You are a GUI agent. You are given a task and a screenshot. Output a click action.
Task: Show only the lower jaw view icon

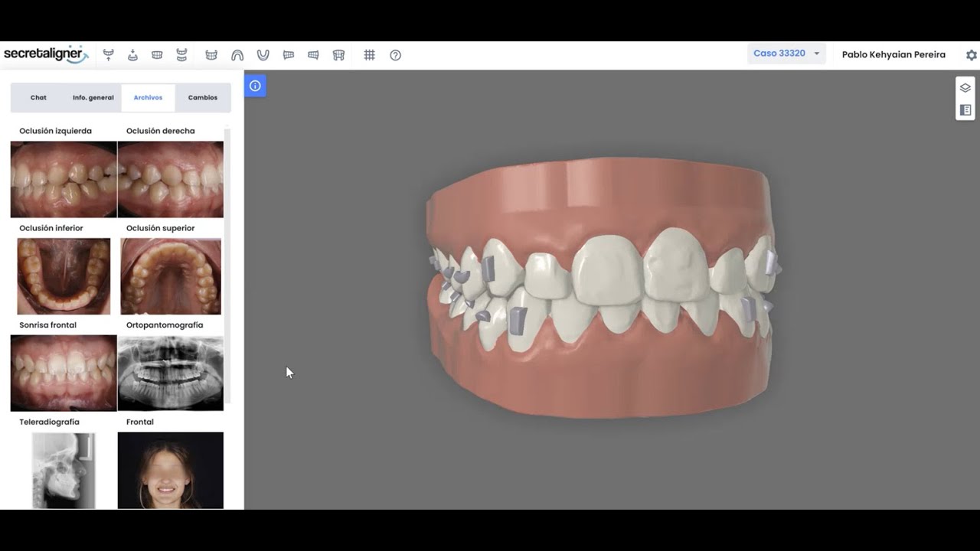132,54
